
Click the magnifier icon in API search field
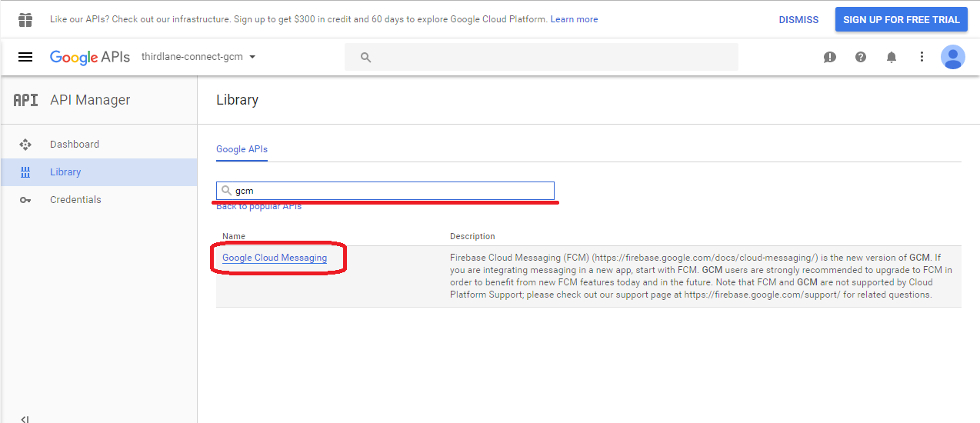(226, 191)
